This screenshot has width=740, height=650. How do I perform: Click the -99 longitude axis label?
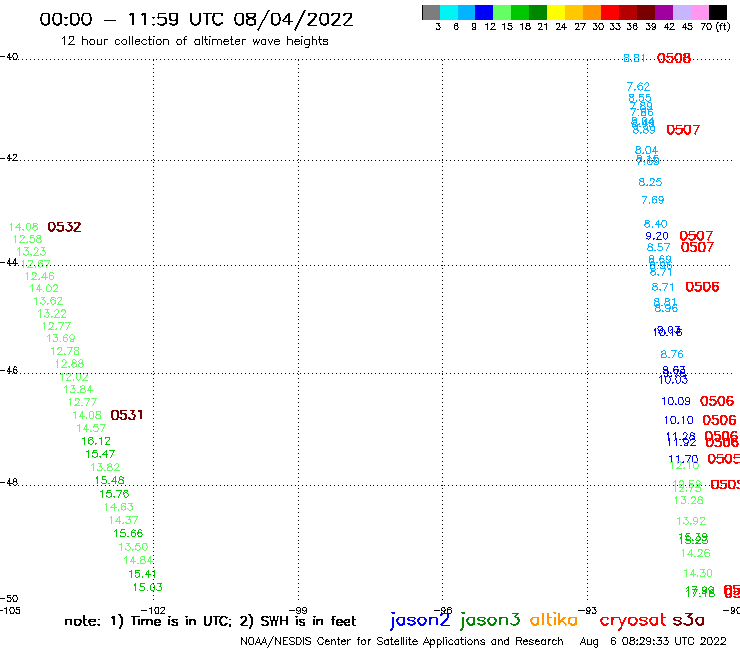tap(298, 610)
